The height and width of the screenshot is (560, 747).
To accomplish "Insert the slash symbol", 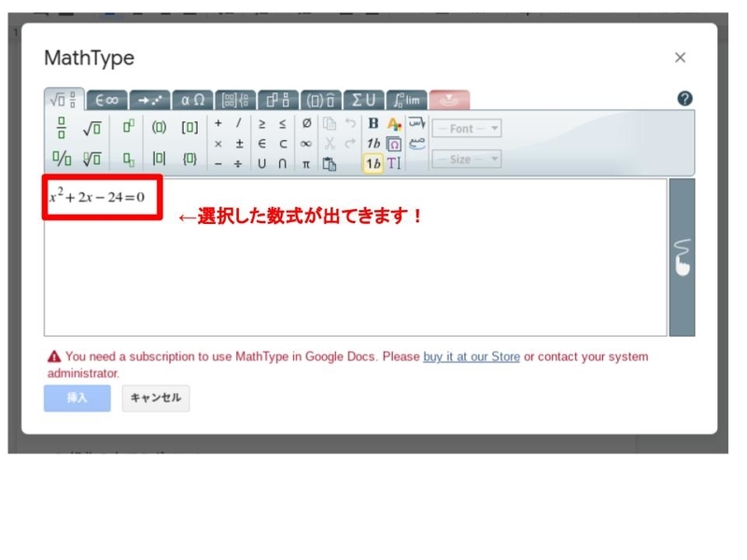I will pyautogui.click(x=239, y=123).
